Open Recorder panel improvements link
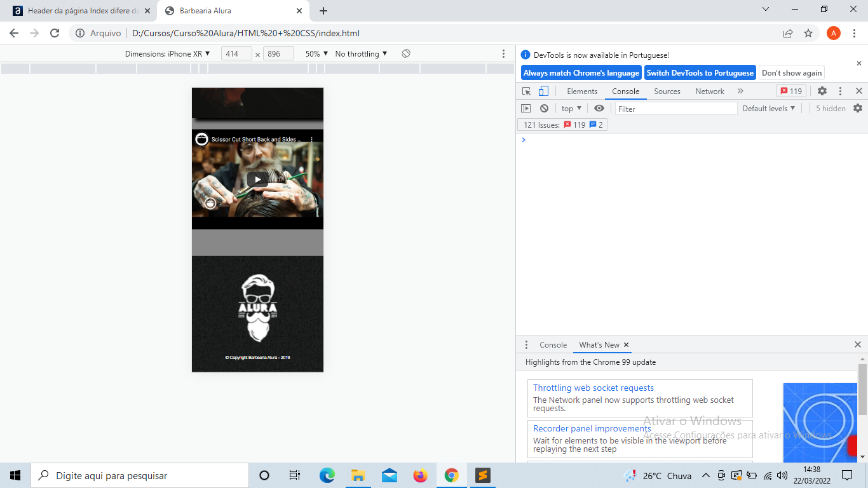The width and height of the screenshot is (868, 488). (592, 428)
